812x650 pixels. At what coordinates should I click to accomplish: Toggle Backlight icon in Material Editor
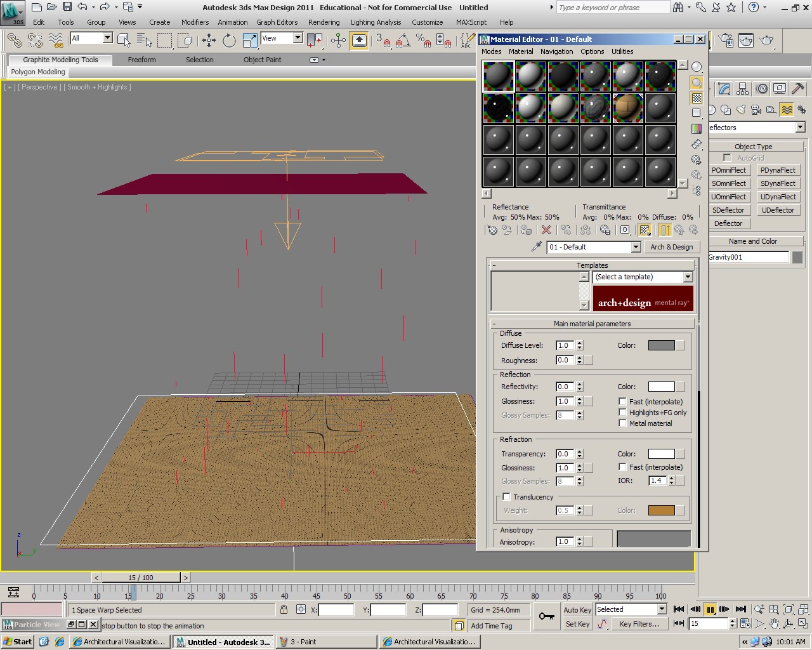pyautogui.click(x=697, y=83)
